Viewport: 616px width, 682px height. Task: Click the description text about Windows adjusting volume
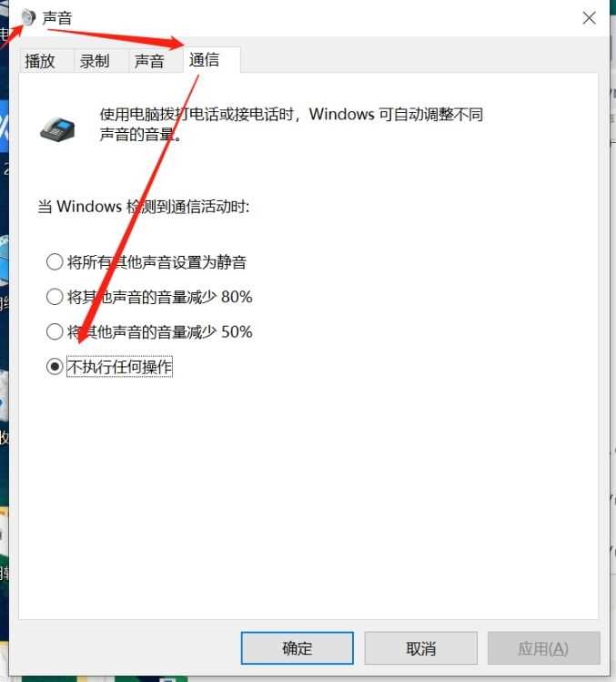(x=291, y=125)
